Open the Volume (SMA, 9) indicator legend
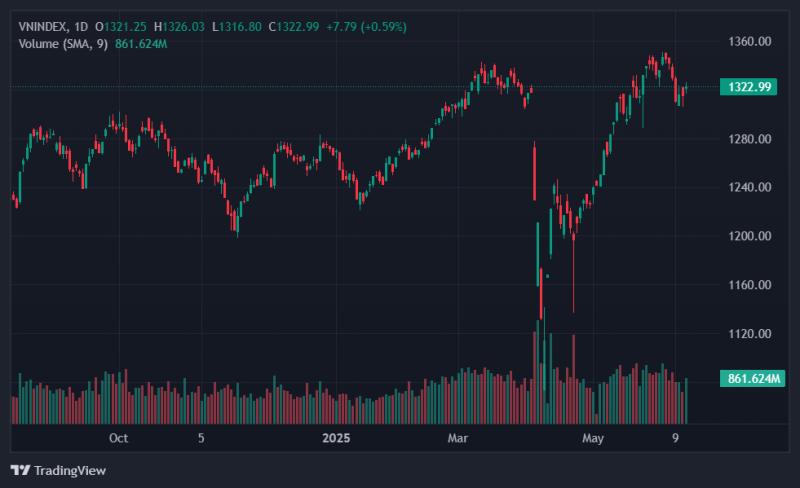The width and height of the screenshot is (800, 488). click(x=63, y=44)
